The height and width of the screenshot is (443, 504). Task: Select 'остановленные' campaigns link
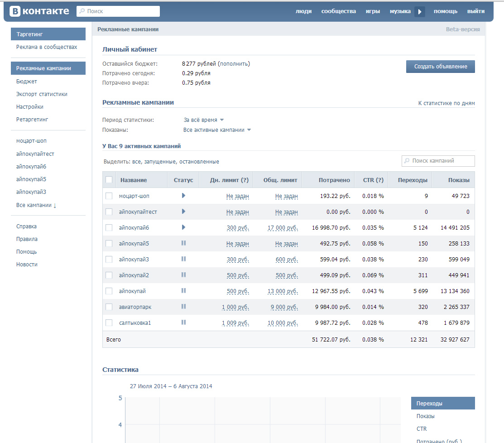coord(199,162)
